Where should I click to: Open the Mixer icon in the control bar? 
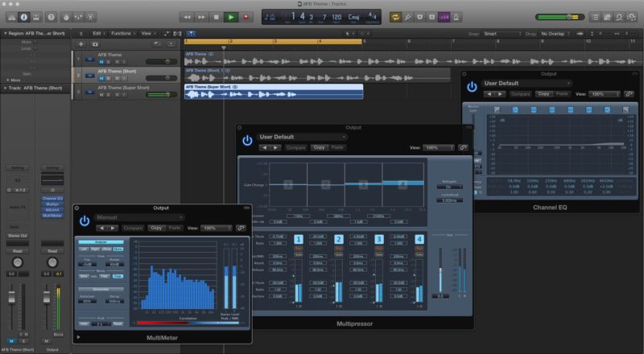(x=78, y=17)
